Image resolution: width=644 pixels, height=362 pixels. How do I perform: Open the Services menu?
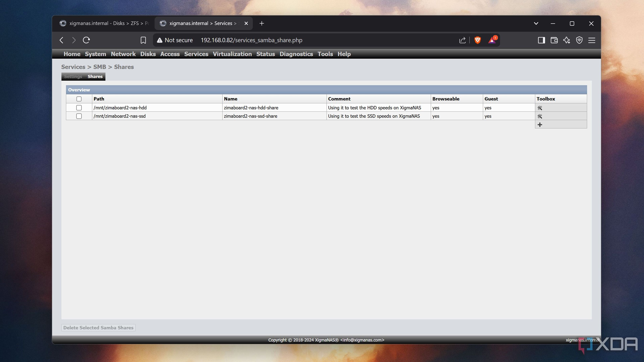click(x=196, y=54)
